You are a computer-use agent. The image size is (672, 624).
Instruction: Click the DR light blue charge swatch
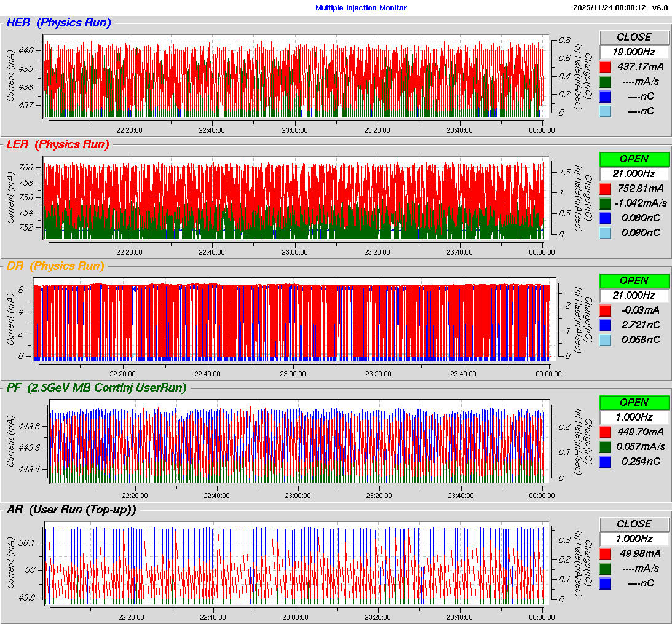click(605, 339)
